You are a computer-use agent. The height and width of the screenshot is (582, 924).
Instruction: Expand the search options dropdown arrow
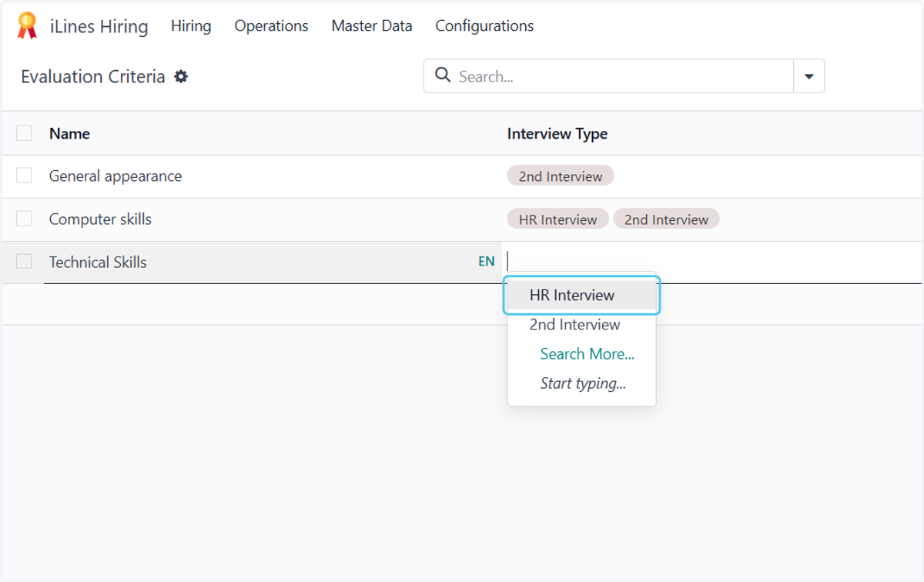point(808,76)
